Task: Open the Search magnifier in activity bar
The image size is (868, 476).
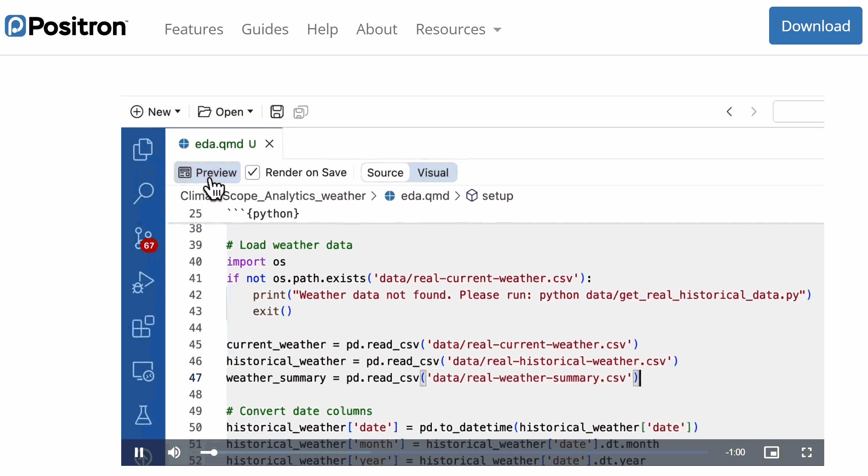Action: tap(143, 193)
